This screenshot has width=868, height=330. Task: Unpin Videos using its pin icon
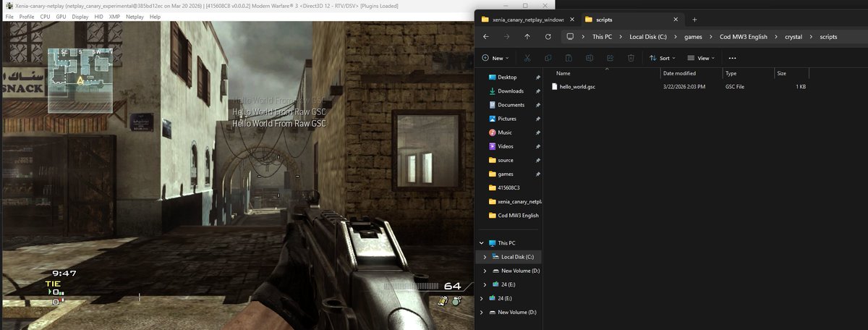tap(537, 146)
